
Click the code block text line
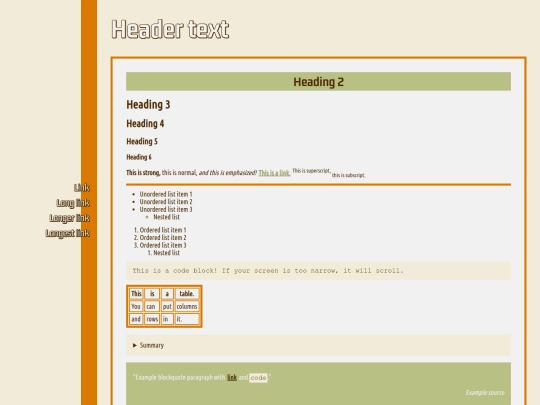268,271
